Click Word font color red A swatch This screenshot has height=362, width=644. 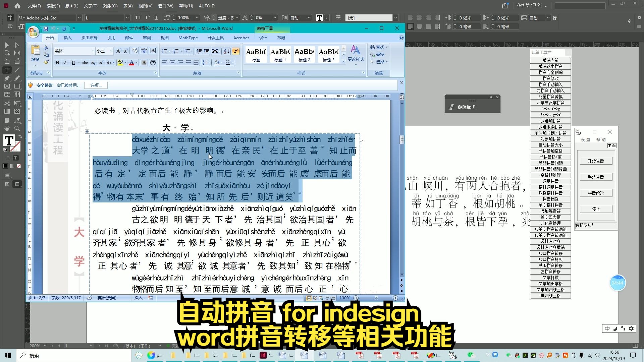131,63
